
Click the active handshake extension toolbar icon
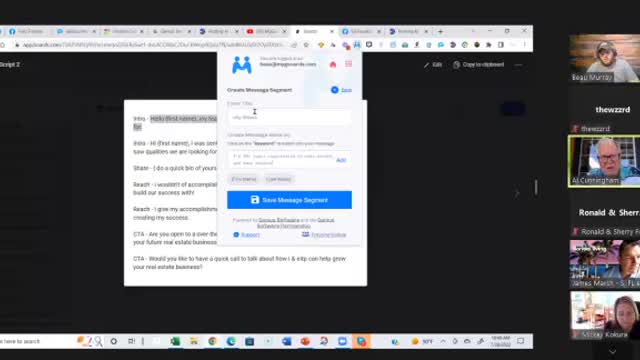(x=357, y=44)
